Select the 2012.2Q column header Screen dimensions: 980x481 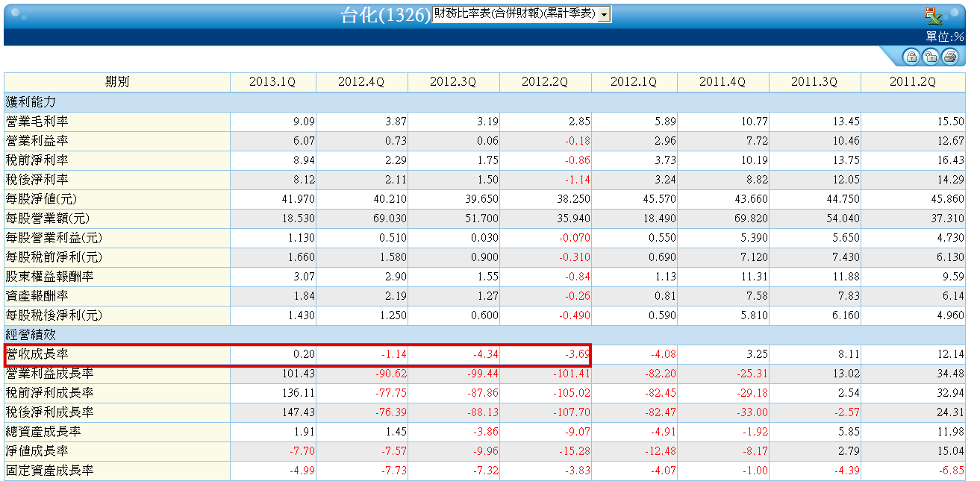tap(545, 82)
